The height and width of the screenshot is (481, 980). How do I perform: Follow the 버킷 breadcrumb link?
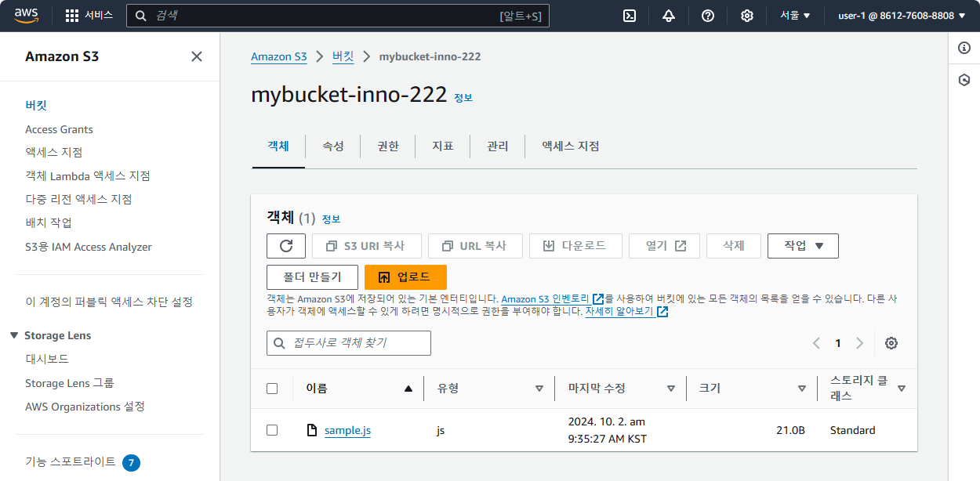click(343, 56)
